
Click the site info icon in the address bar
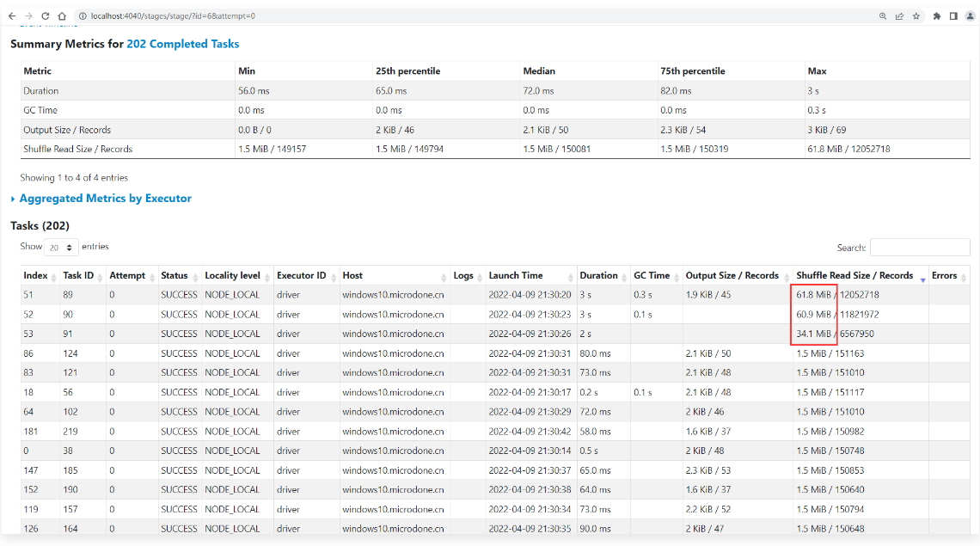pos(83,16)
